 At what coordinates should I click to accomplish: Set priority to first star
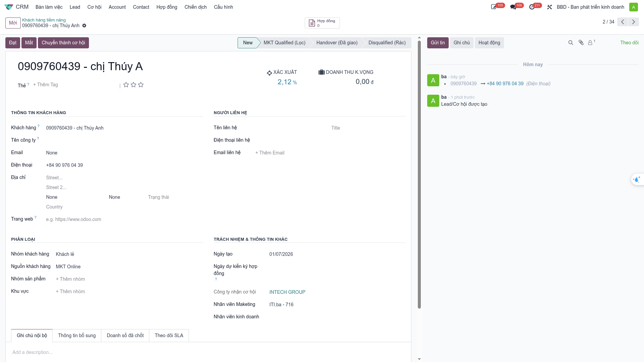point(126,85)
